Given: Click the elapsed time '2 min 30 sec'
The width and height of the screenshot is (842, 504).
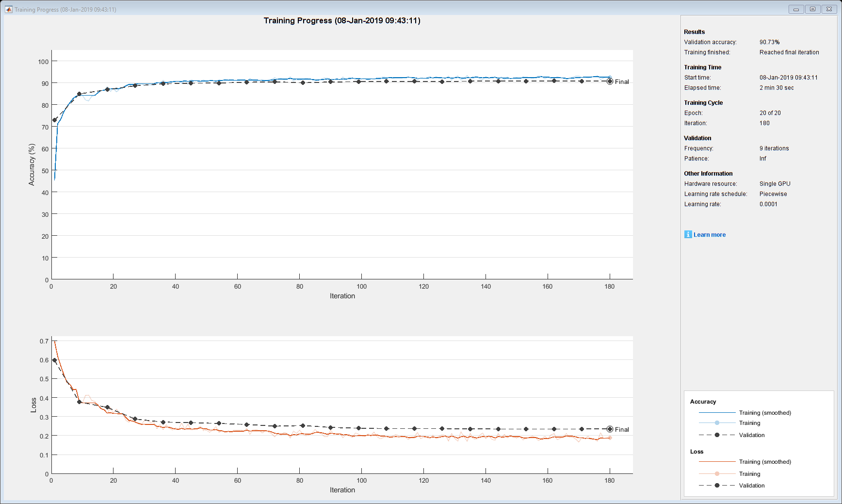Looking at the screenshot, I should coord(777,88).
